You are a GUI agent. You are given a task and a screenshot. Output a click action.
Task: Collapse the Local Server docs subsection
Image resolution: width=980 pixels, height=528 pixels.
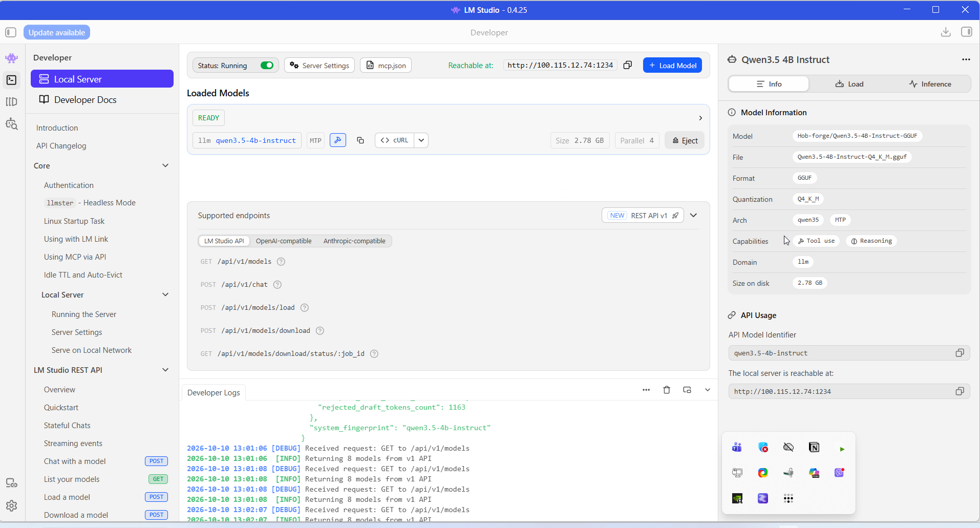(165, 294)
